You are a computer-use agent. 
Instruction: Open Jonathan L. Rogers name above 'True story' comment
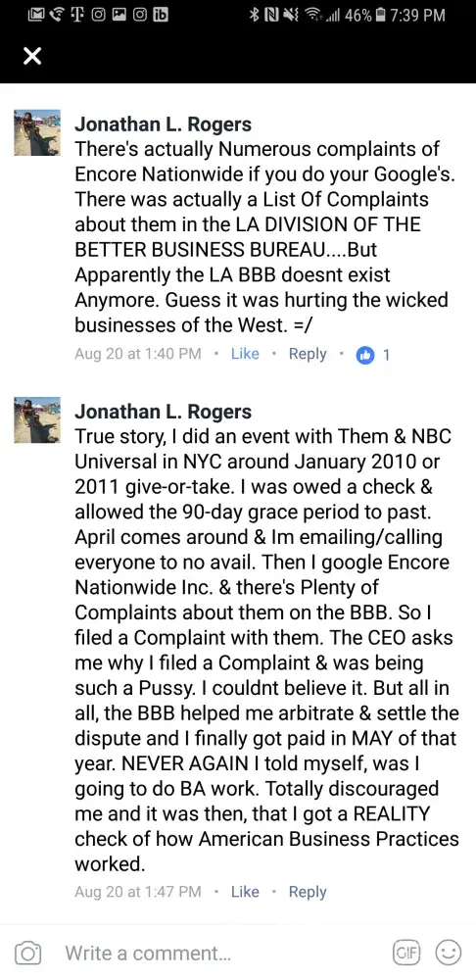[x=163, y=412]
